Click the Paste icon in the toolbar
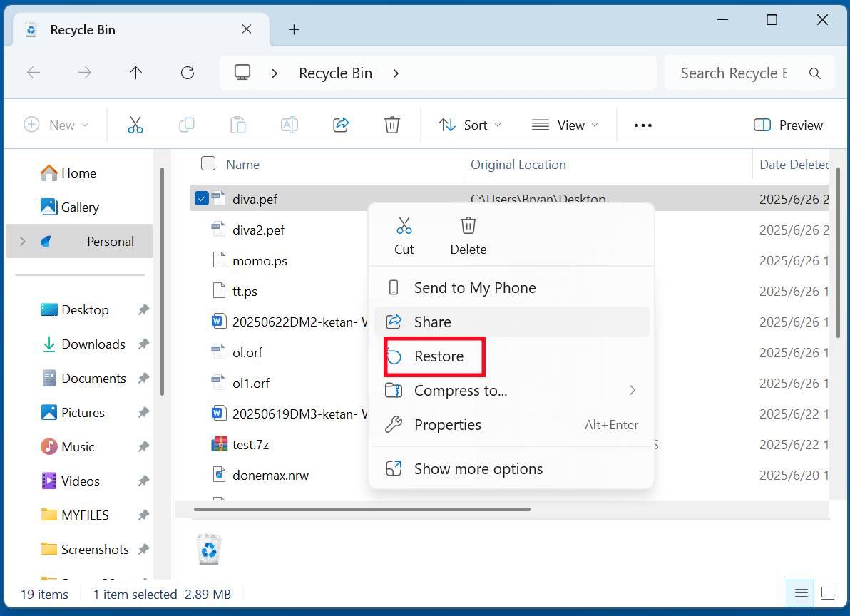This screenshot has height=616, width=850. click(238, 125)
